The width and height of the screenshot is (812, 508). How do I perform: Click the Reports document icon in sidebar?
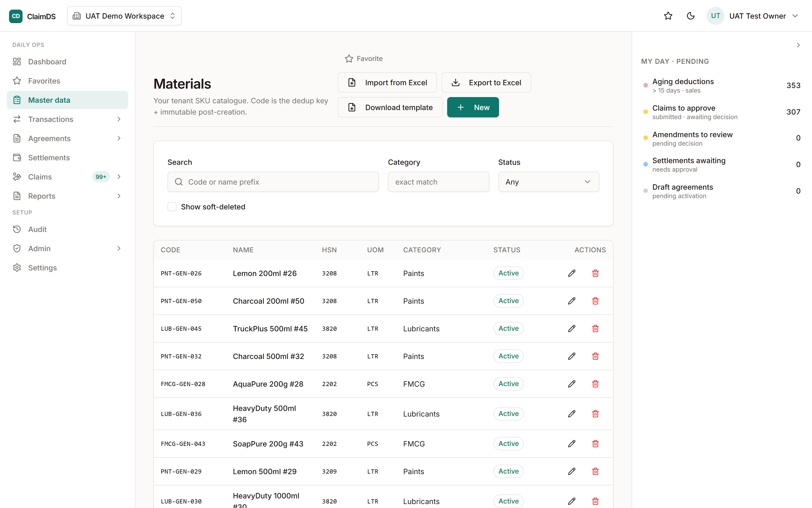coord(17,196)
